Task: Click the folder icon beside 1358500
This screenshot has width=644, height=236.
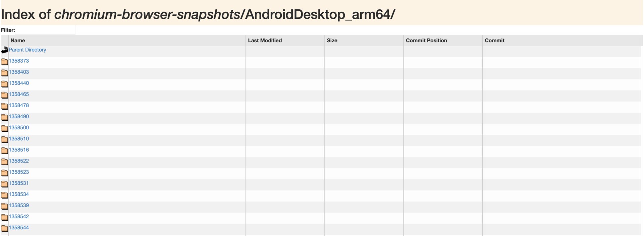Action: coord(4,128)
